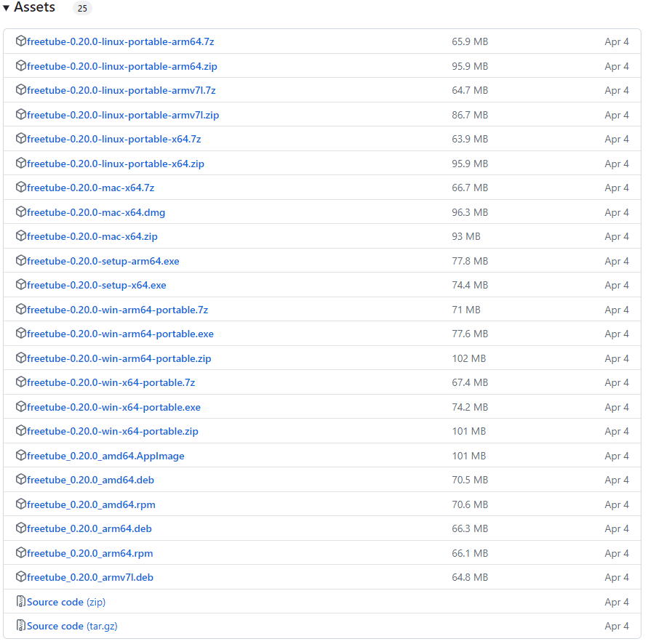Download freetube_0.20.0_amd64.AppImage
Viewport: 648px width, 644px height.
(105, 456)
